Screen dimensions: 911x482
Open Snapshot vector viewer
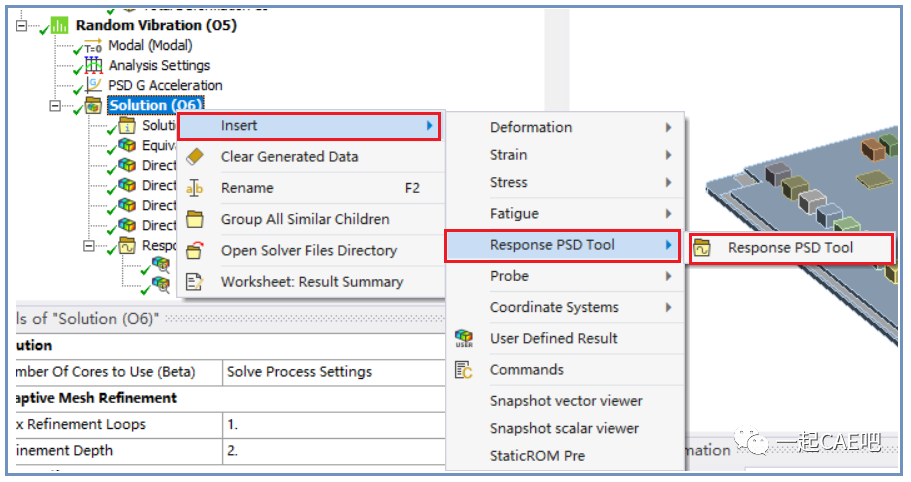[564, 401]
